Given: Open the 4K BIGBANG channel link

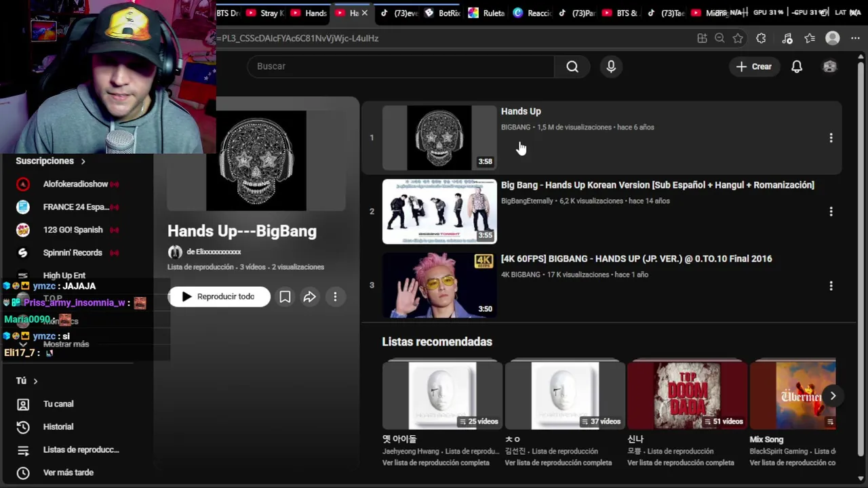Looking at the screenshot, I should point(521,275).
